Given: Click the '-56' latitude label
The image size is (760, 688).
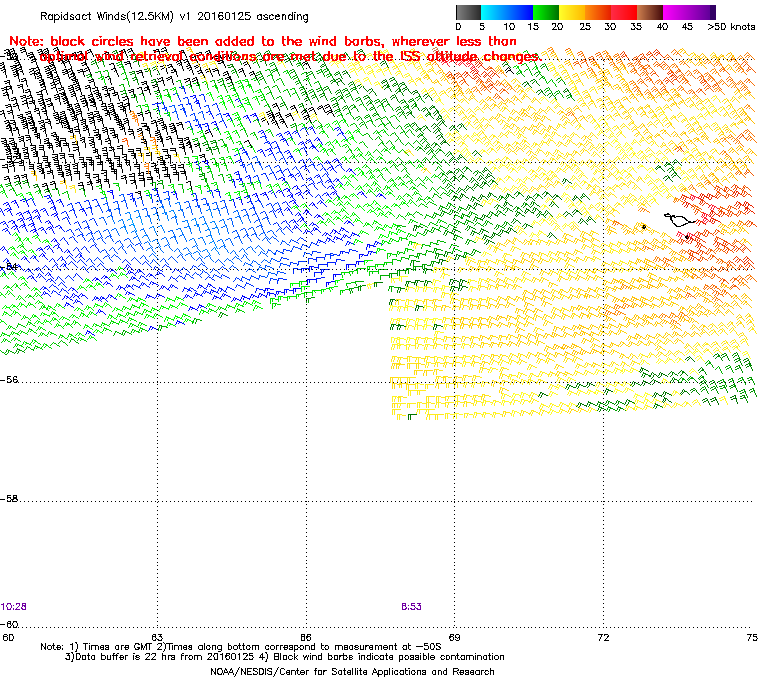Looking at the screenshot, I should pos(10,380).
